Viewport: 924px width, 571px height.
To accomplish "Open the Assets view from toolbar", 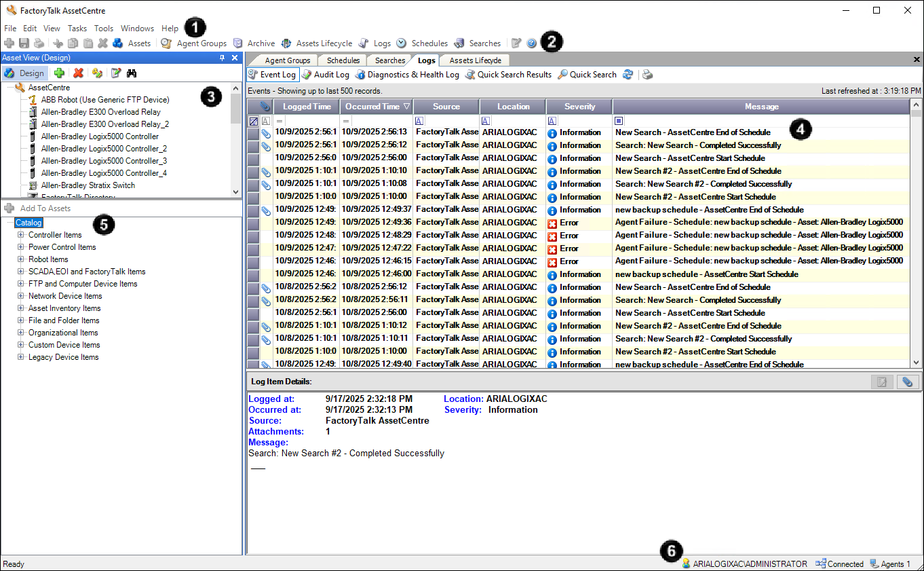I will coord(132,43).
